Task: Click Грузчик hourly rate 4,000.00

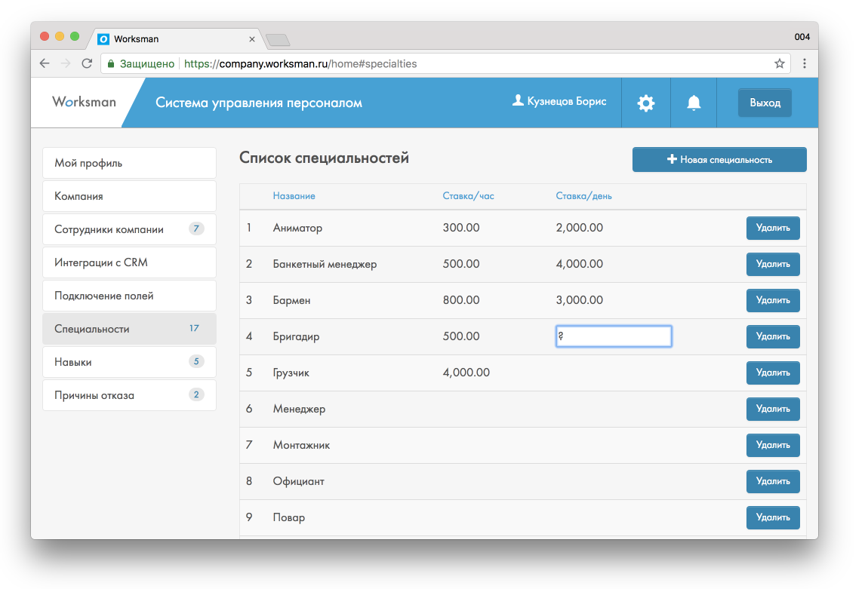Action: (466, 373)
